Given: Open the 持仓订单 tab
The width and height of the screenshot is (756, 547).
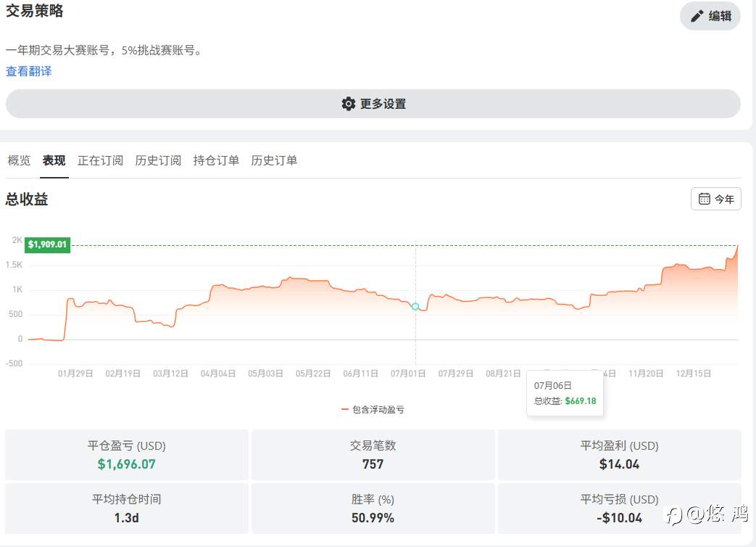Looking at the screenshot, I should (216, 160).
